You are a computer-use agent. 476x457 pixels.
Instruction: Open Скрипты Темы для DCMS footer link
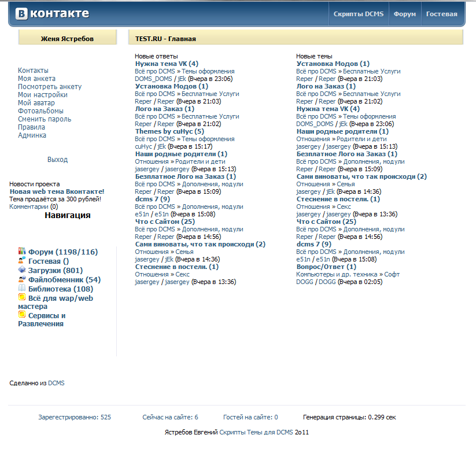click(256, 432)
